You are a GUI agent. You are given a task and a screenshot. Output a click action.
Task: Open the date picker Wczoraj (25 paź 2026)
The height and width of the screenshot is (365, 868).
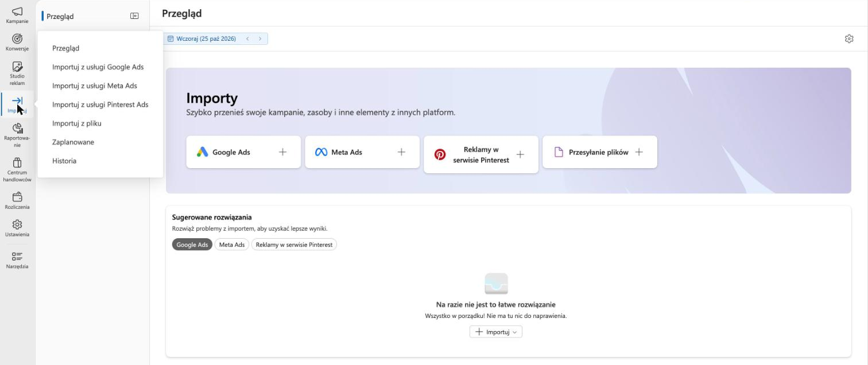[201, 38]
